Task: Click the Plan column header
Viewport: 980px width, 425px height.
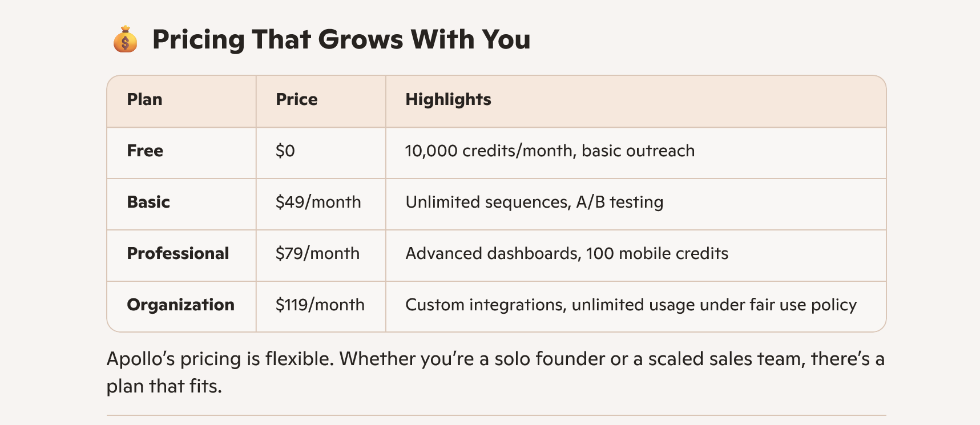Action: coord(144,100)
